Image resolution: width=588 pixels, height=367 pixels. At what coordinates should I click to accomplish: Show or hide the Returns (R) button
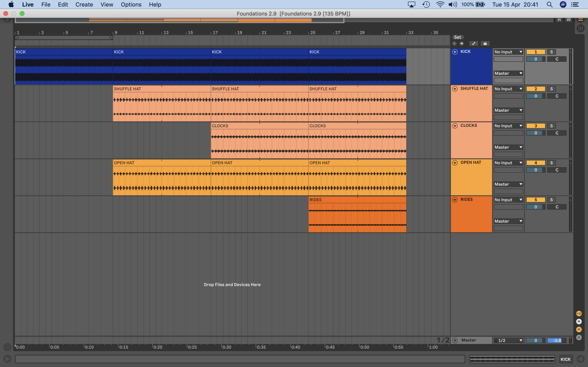tap(579, 322)
